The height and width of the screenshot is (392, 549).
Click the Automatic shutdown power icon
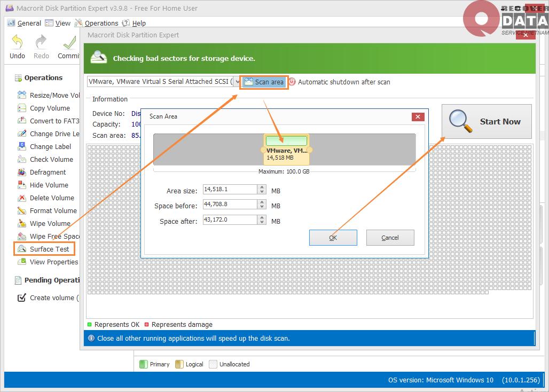click(292, 82)
